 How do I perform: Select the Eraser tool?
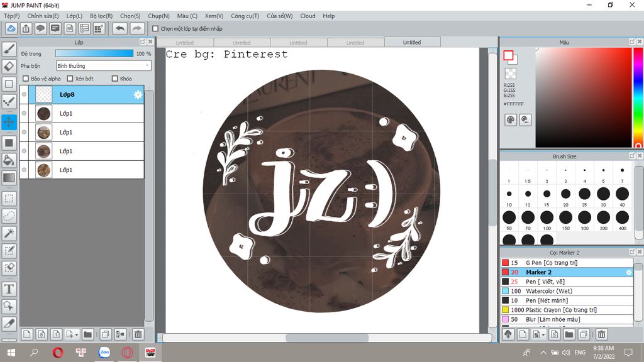click(x=9, y=66)
